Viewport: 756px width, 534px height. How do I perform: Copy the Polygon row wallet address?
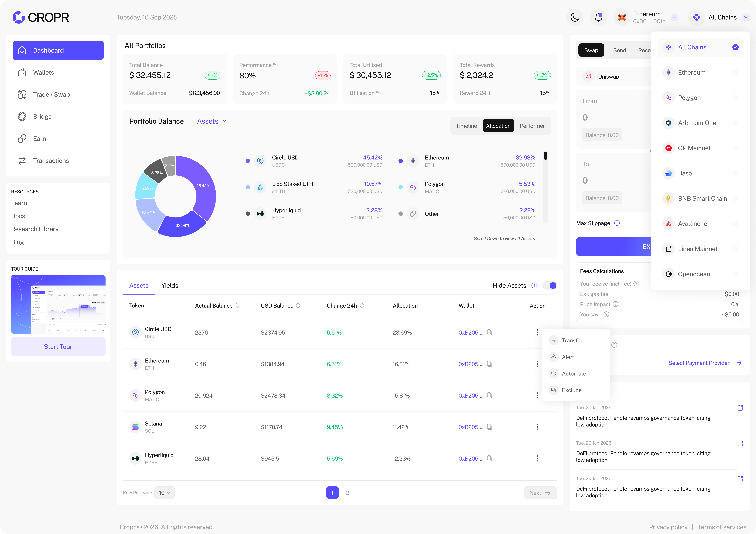coord(490,395)
